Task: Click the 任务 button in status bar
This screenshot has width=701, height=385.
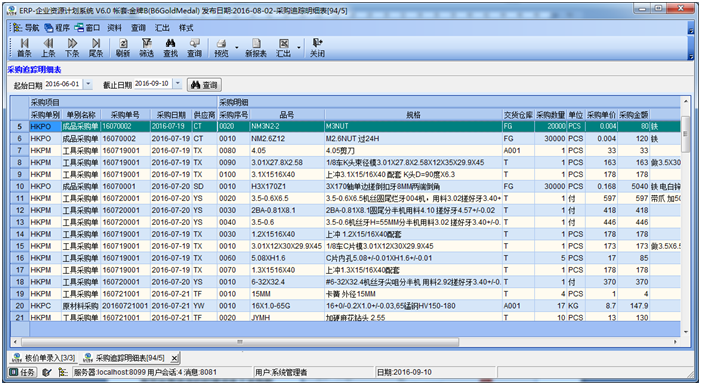Action: point(22,372)
